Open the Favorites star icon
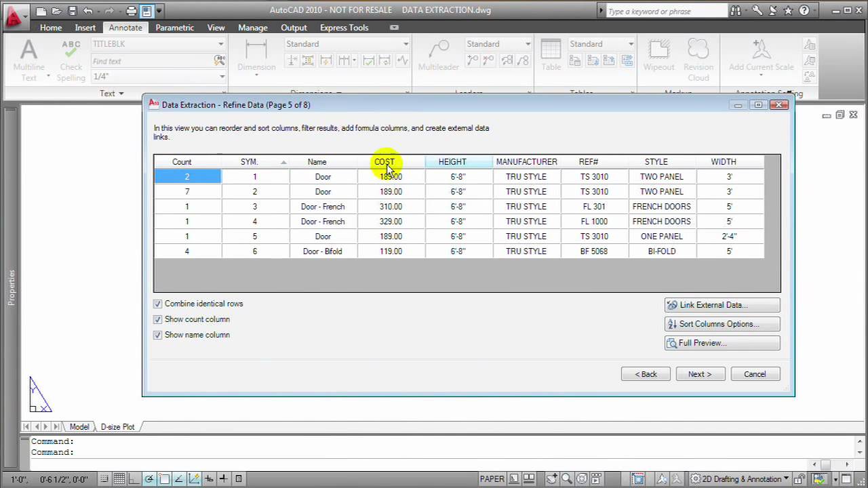 (788, 11)
